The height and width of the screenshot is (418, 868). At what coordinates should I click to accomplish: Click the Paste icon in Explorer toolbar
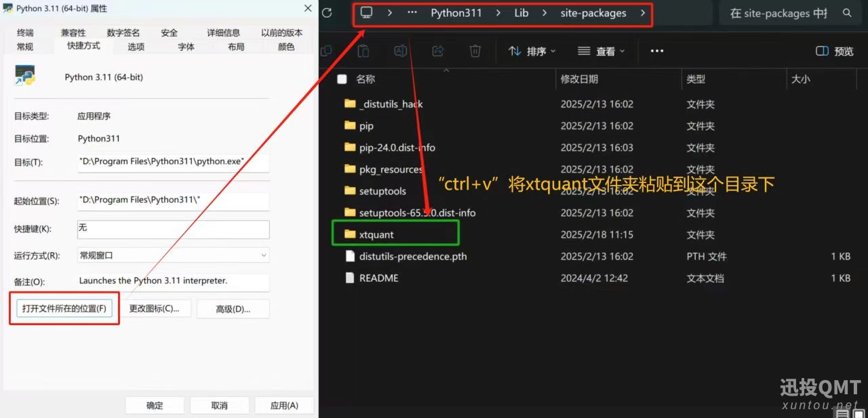coord(363,51)
